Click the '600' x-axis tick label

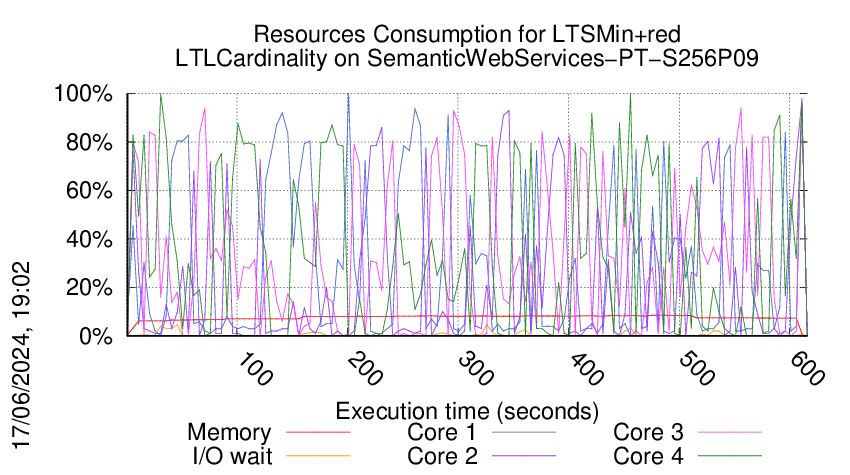[x=808, y=369]
